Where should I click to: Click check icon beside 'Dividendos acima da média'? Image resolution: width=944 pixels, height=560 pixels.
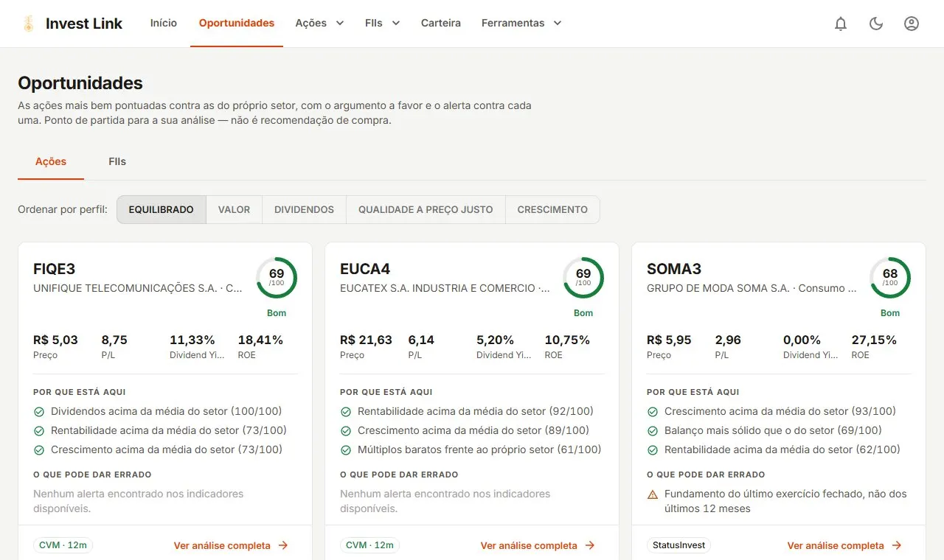pos(39,412)
